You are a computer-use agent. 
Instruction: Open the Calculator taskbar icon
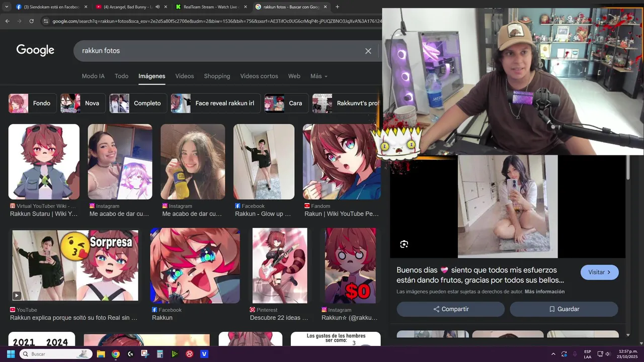point(160,354)
